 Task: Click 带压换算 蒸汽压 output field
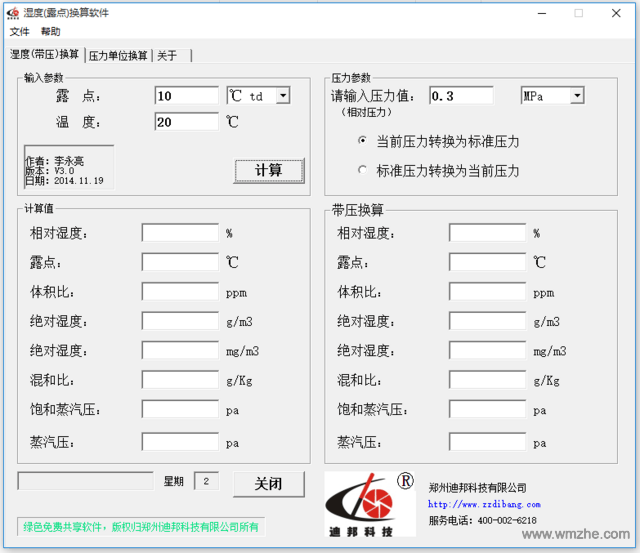(x=488, y=442)
